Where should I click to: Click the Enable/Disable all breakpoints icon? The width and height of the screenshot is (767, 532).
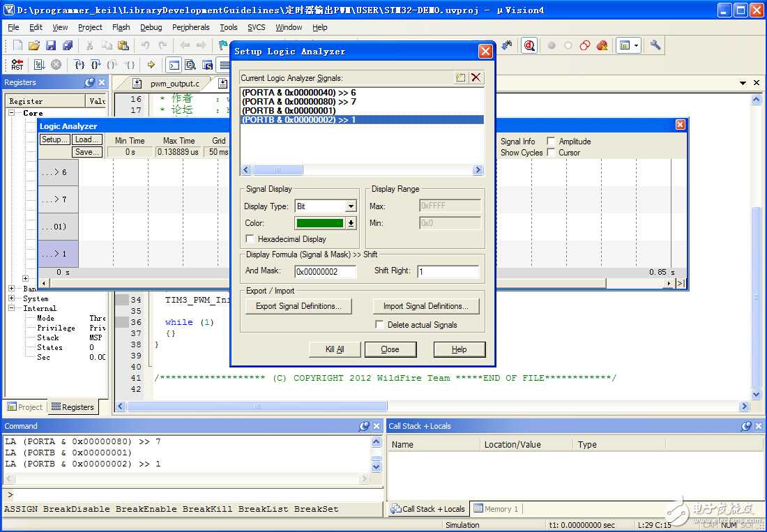point(584,45)
